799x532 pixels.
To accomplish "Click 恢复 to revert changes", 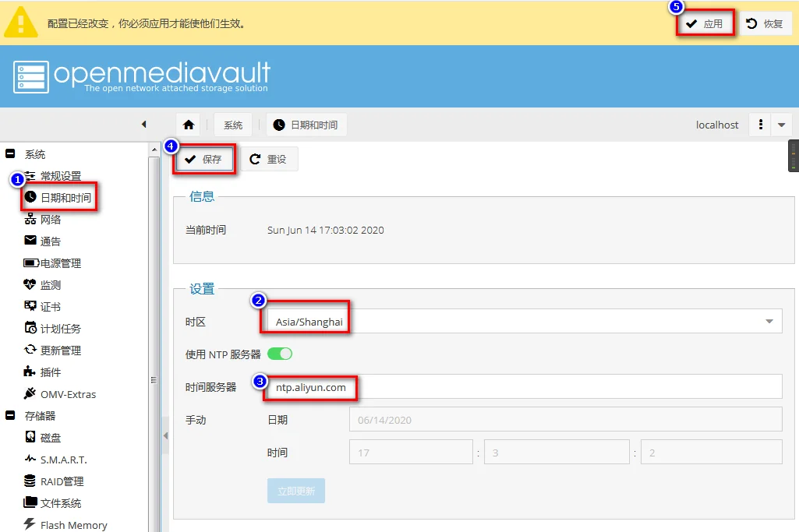I will click(x=765, y=23).
